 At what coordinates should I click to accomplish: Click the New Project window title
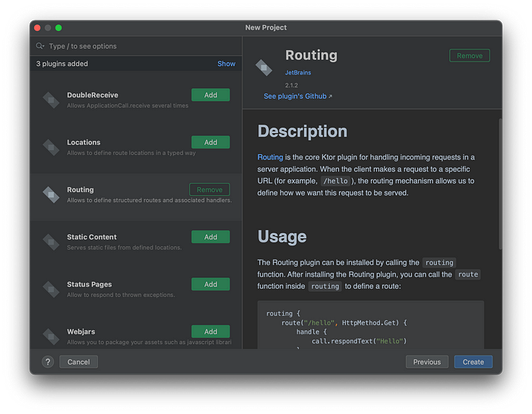pyautogui.click(x=266, y=27)
